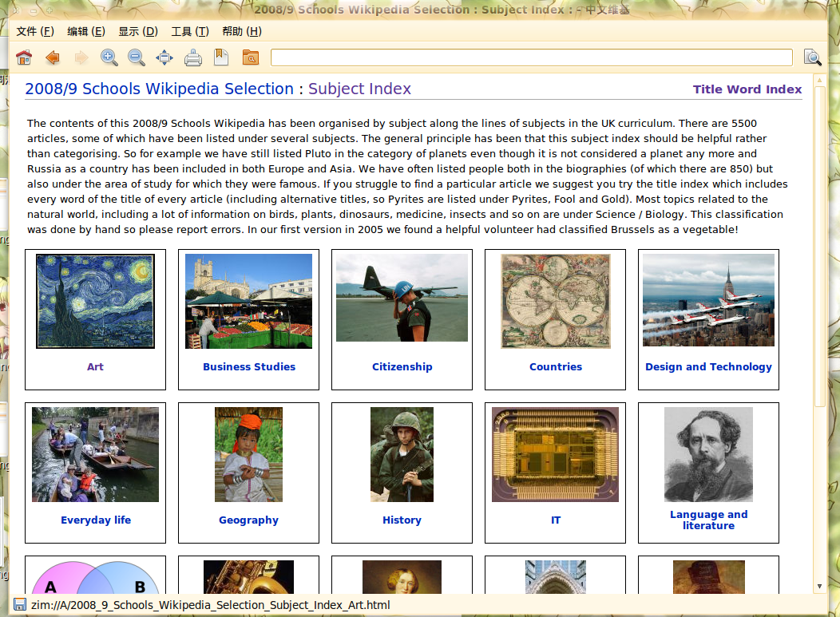Open the IT subject link
The height and width of the screenshot is (617, 840).
(x=556, y=520)
